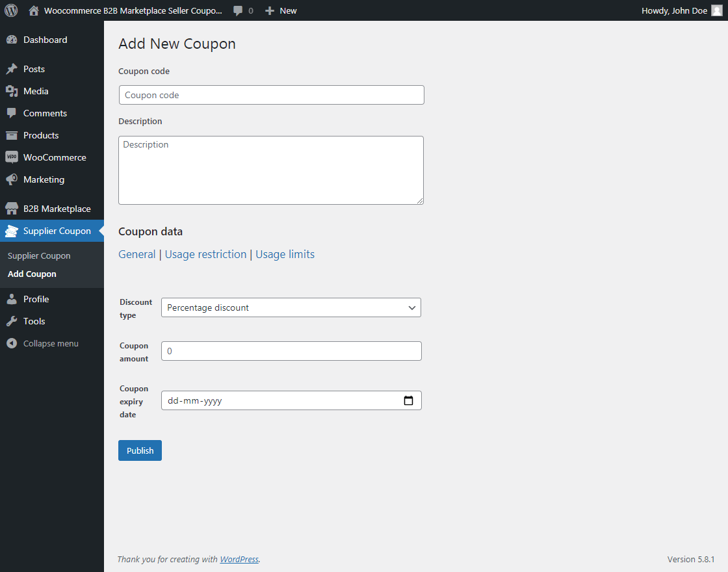Click the Marketing megaphone icon

coord(12,179)
